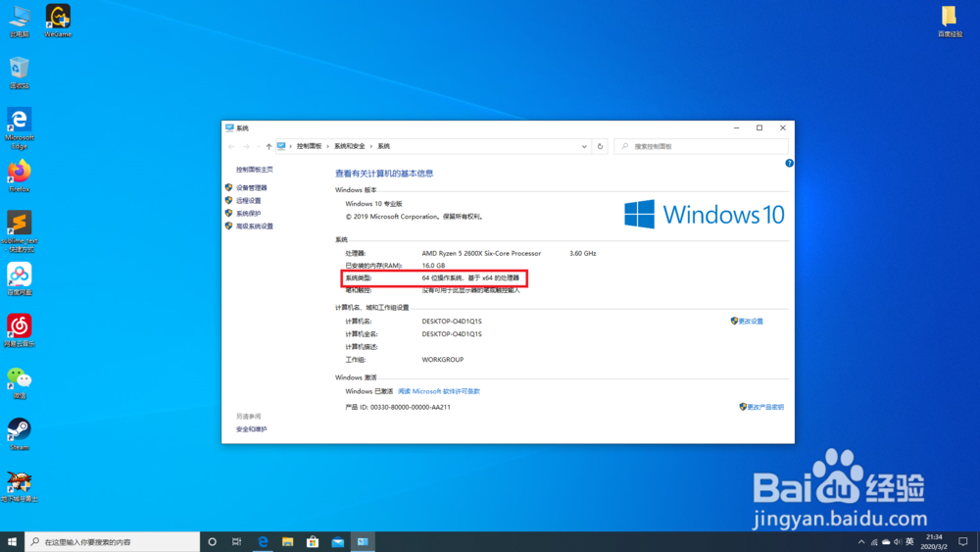
Task: Open recent locations dropdown arrow
Action: click(x=258, y=146)
